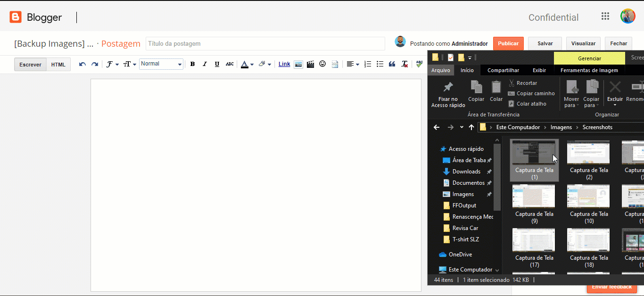644x296 pixels.
Task: Click the Visualizar button
Action: click(583, 43)
